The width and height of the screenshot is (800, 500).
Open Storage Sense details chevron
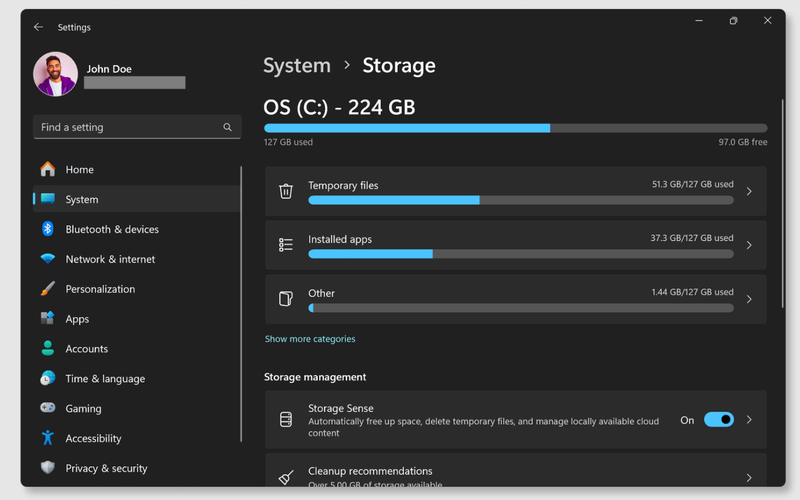coord(749,419)
